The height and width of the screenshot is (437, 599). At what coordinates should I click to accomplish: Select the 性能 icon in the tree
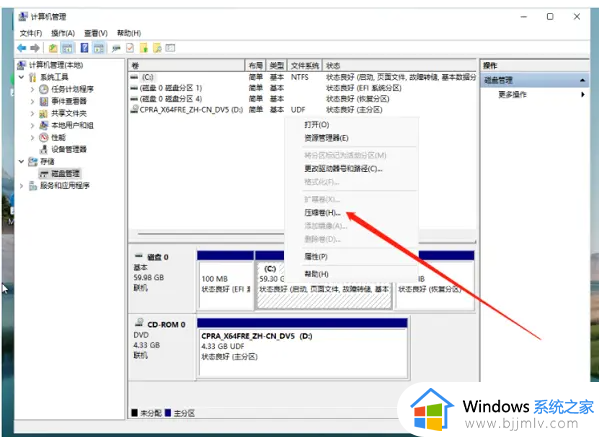[44, 138]
